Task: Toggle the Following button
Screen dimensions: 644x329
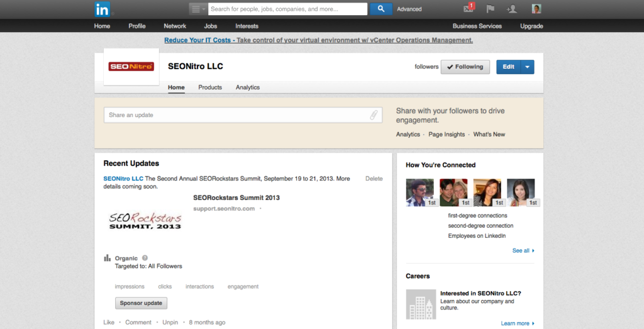Action: (x=465, y=67)
